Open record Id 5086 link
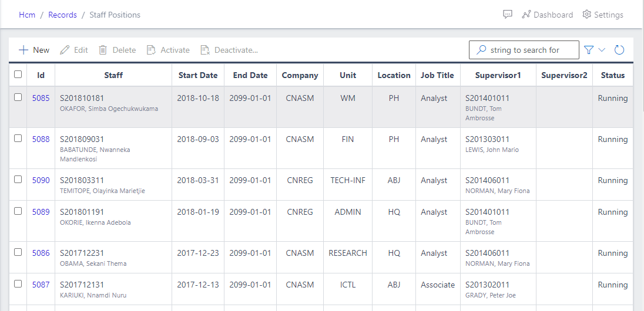This screenshot has height=311, width=644. (x=41, y=253)
